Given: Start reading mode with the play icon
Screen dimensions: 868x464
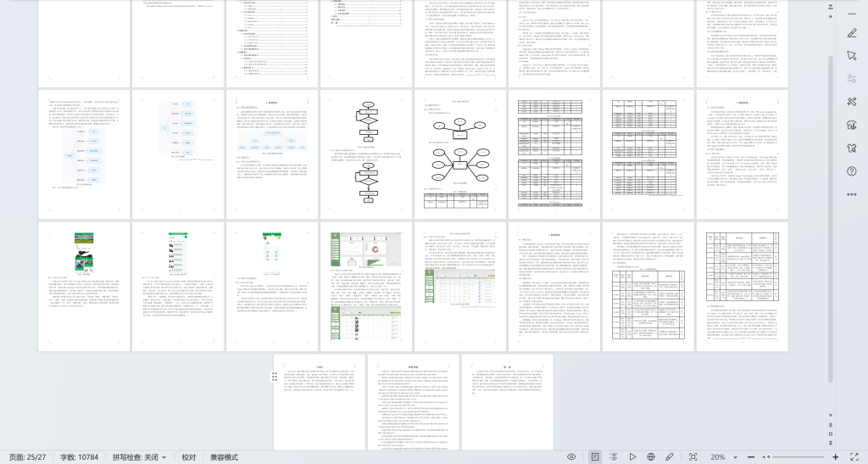Looking at the screenshot, I should 632,457.
